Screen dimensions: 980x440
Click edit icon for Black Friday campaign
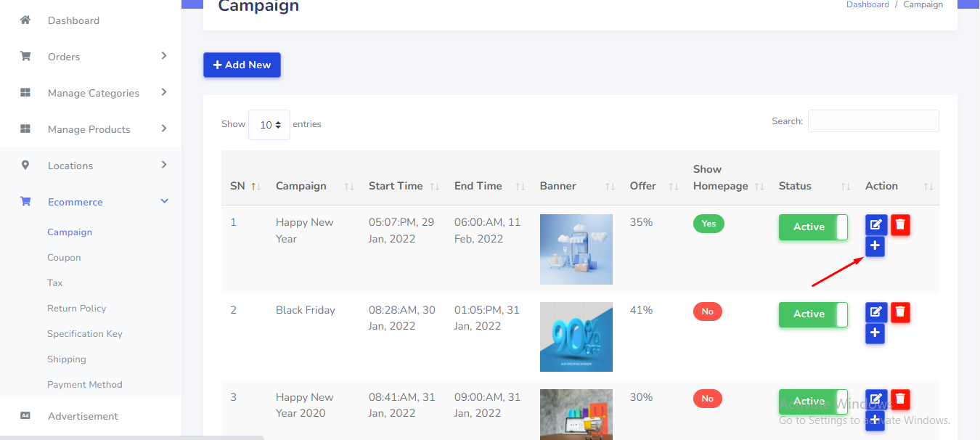pyautogui.click(x=875, y=313)
